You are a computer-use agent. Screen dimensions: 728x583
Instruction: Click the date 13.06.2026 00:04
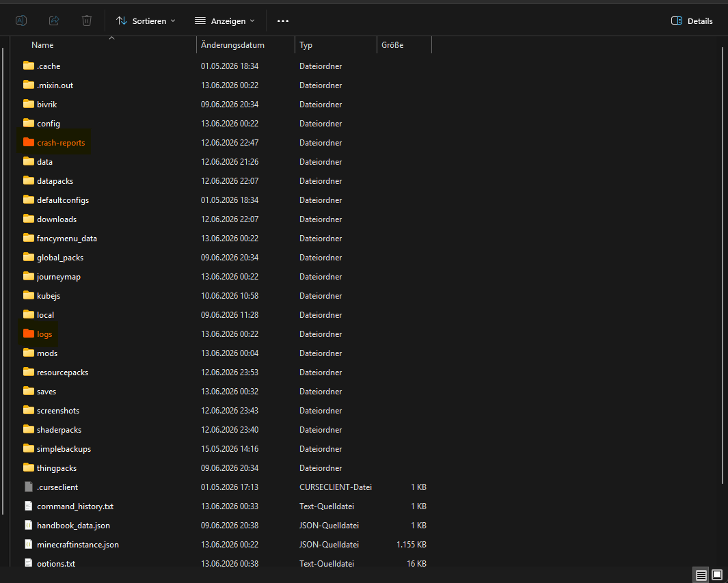(x=230, y=353)
